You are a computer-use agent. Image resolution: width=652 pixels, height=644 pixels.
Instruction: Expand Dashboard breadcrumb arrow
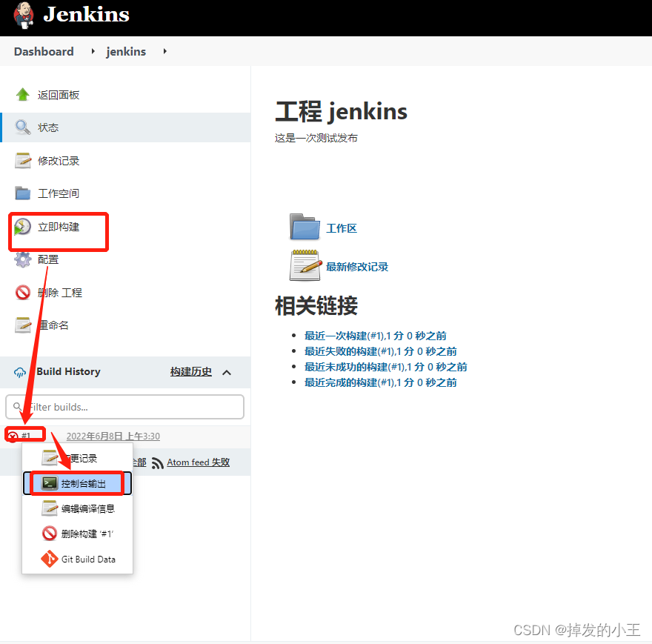(x=93, y=51)
